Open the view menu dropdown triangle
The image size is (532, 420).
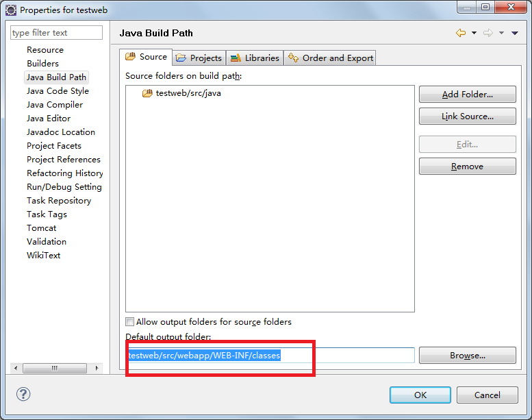(515, 33)
